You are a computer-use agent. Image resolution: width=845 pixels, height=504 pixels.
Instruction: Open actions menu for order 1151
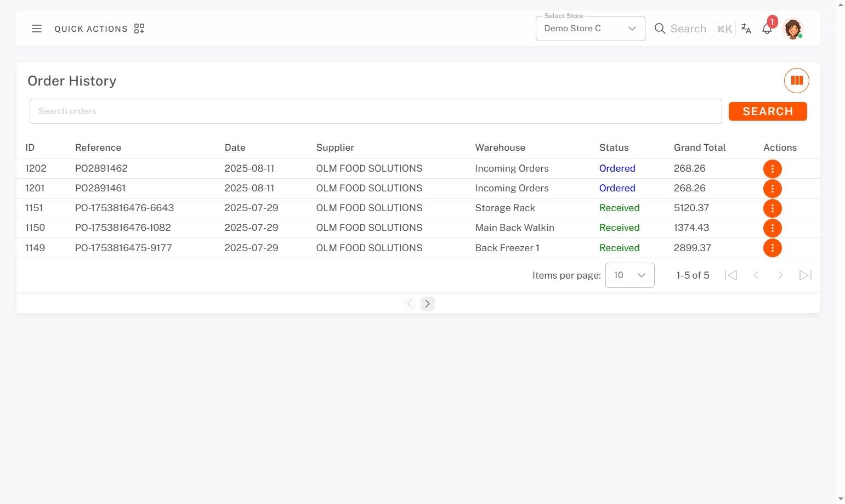772,208
